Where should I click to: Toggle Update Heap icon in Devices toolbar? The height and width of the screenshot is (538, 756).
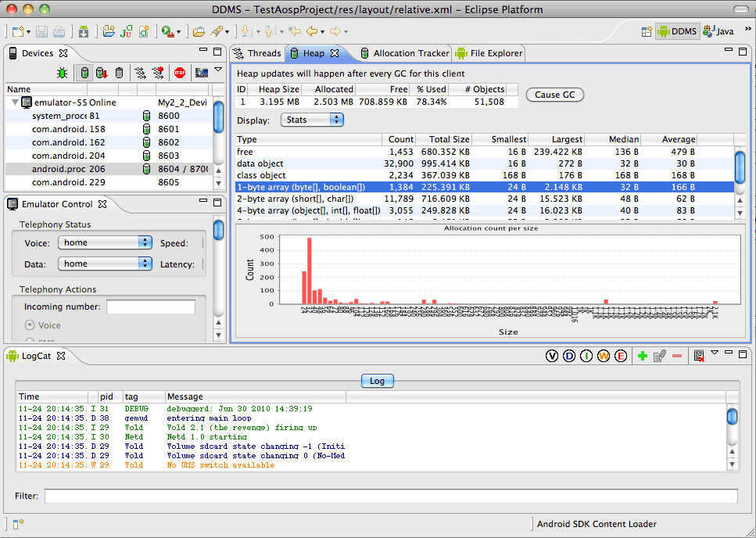point(84,73)
